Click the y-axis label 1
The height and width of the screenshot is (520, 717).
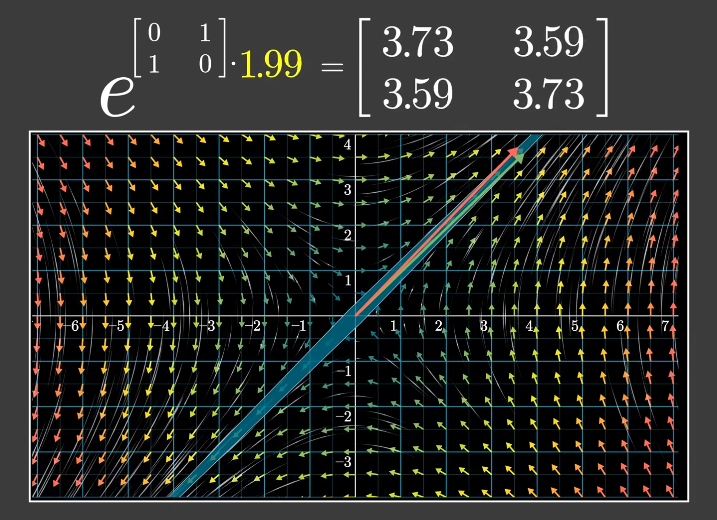tap(348, 280)
